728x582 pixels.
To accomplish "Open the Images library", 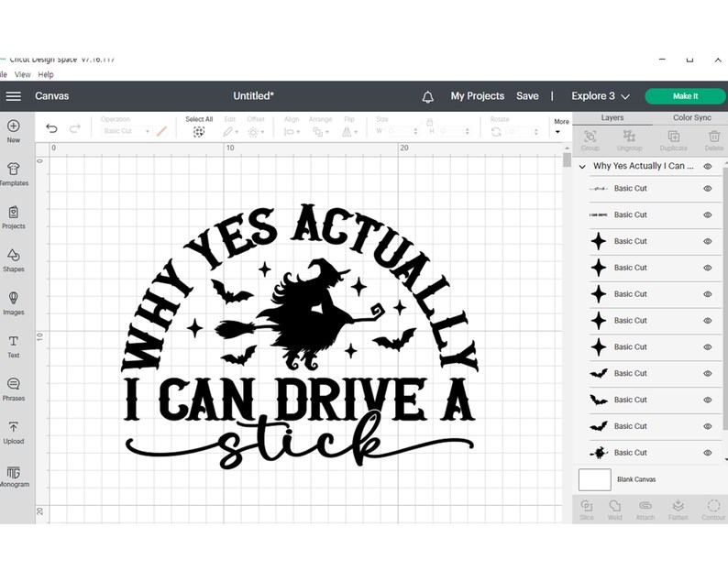I will [x=14, y=303].
